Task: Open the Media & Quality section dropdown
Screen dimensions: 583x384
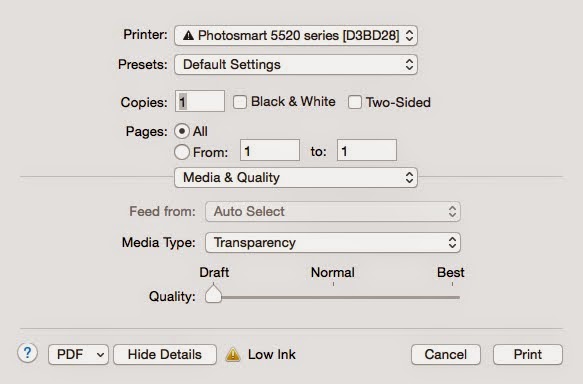Action: coord(296,177)
